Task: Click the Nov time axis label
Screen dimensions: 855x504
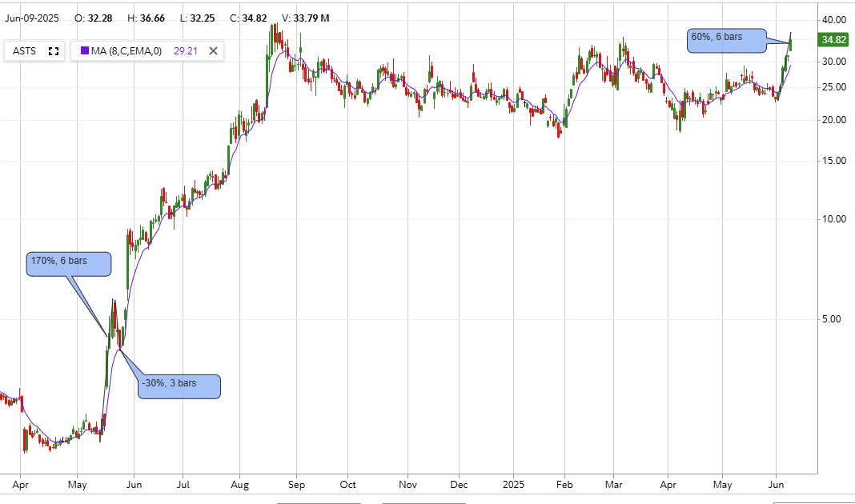Action: point(407,485)
